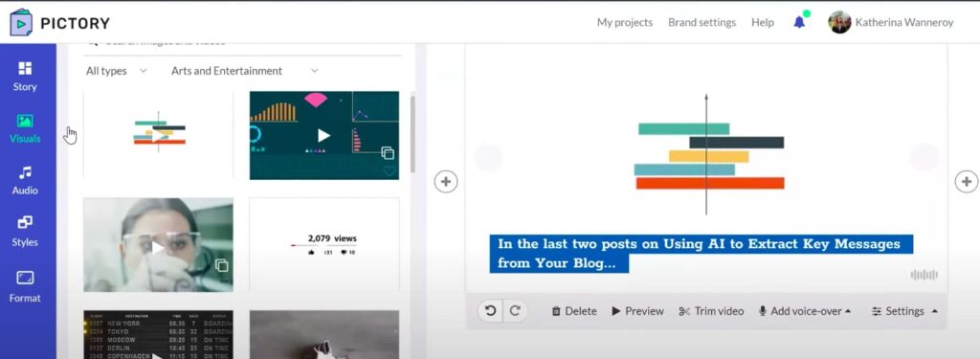Image resolution: width=980 pixels, height=359 pixels.
Task: Open scene Settings menu
Action: point(904,311)
